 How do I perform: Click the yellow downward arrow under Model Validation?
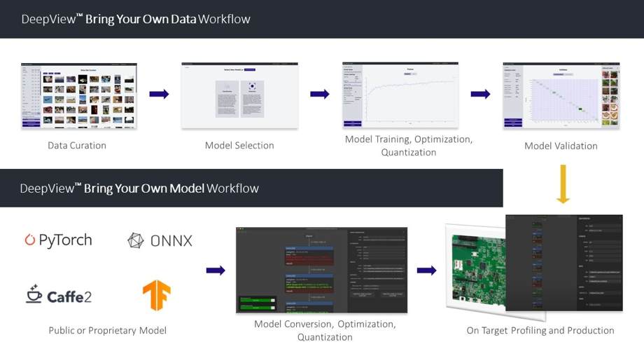(563, 184)
